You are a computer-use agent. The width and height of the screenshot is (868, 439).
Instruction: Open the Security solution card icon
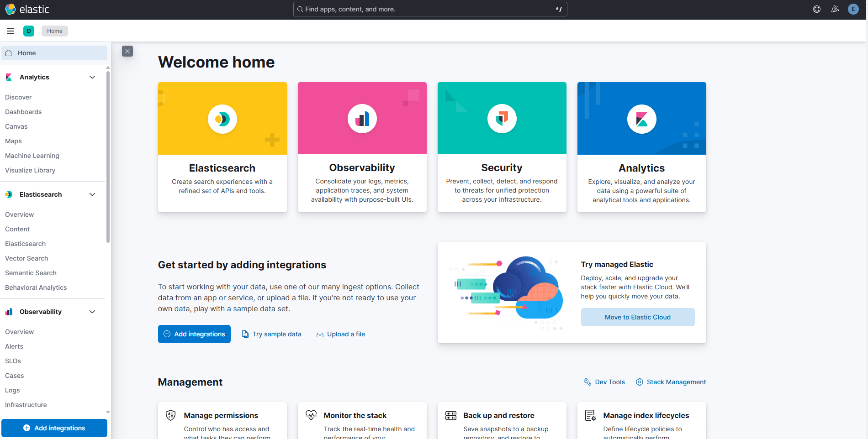tap(502, 119)
